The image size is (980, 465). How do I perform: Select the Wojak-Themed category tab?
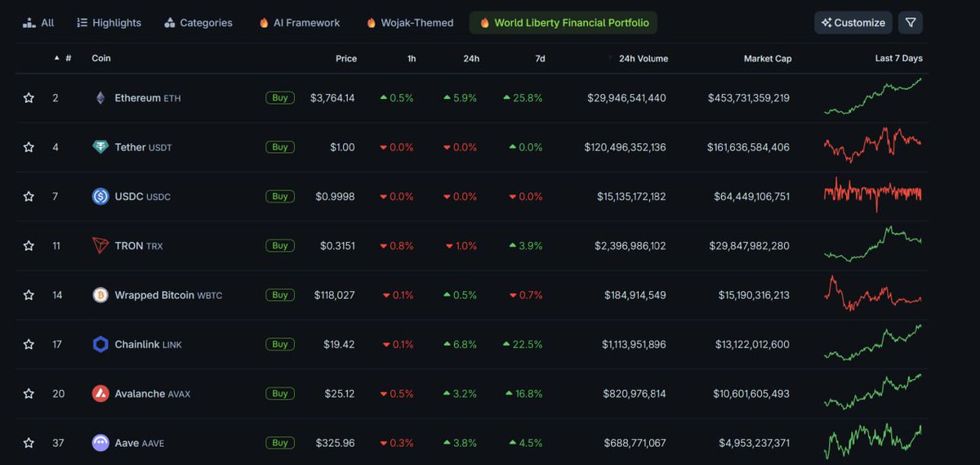[x=410, y=23]
